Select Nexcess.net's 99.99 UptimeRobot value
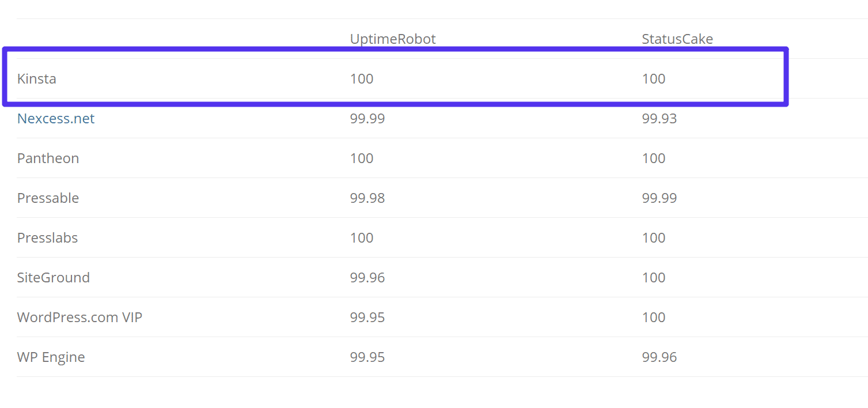 pos(367,119)
